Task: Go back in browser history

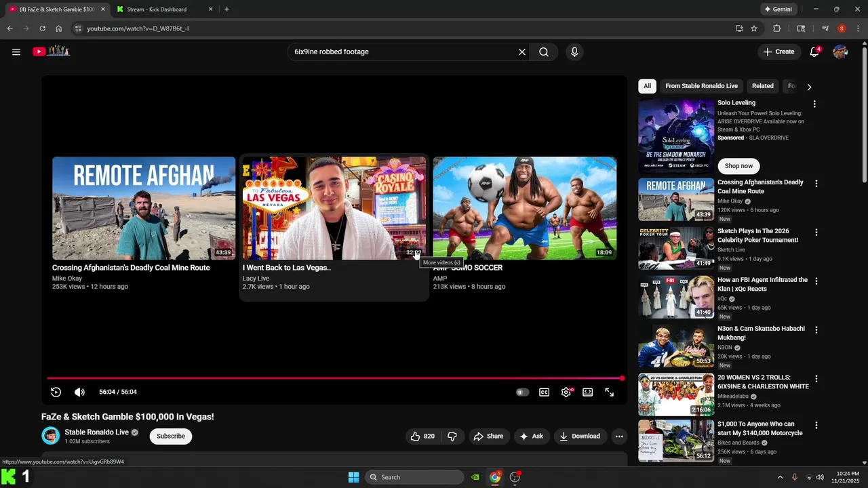Action: point(9,28)
